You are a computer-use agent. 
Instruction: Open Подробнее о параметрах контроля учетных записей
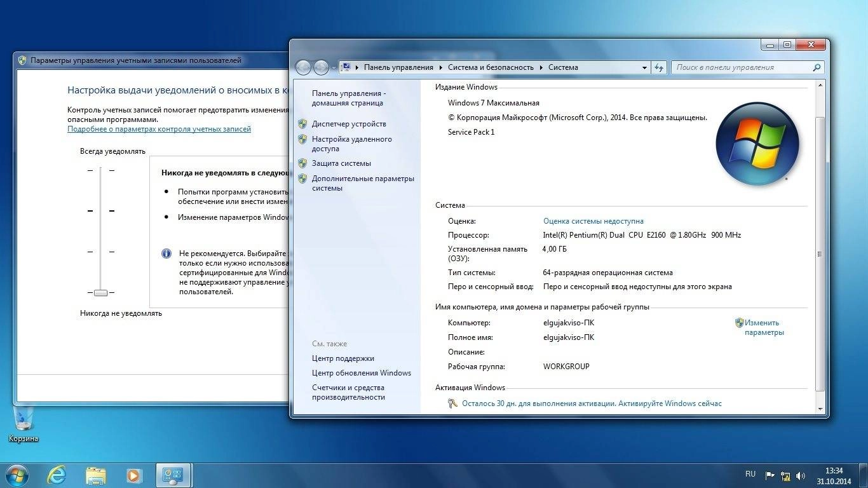click(x=159, y=129)
